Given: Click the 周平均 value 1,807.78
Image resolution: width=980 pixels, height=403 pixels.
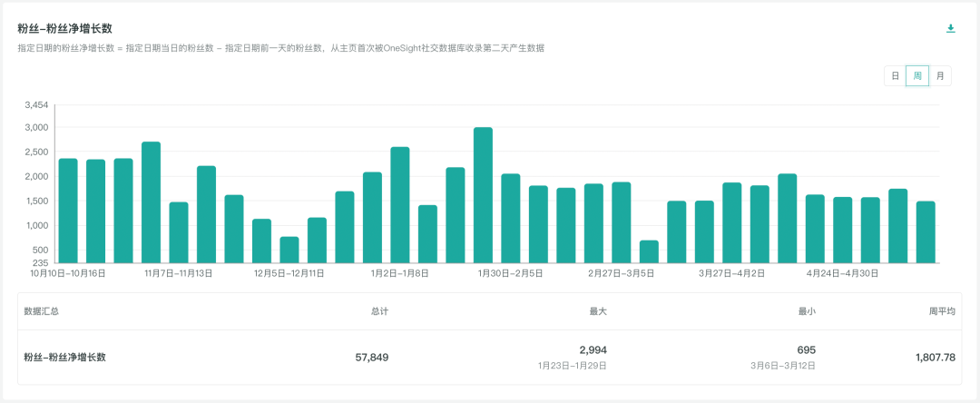Looking at the screenshot, I should pyautogui.click(x=935, y=358).
